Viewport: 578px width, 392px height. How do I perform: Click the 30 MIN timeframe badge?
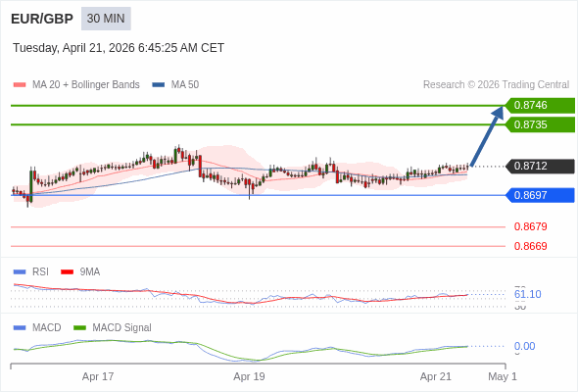(106, 19)
